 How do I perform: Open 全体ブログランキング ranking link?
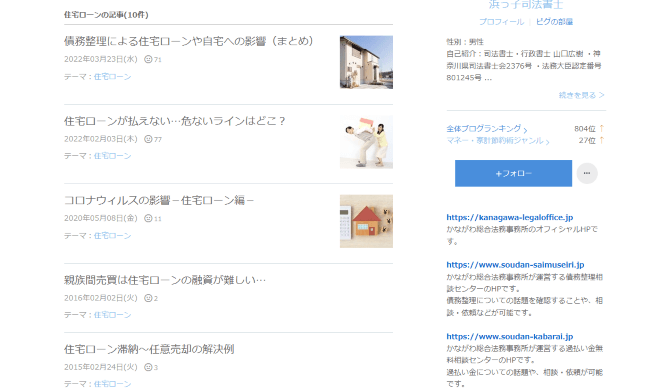[x=487, y=128]
